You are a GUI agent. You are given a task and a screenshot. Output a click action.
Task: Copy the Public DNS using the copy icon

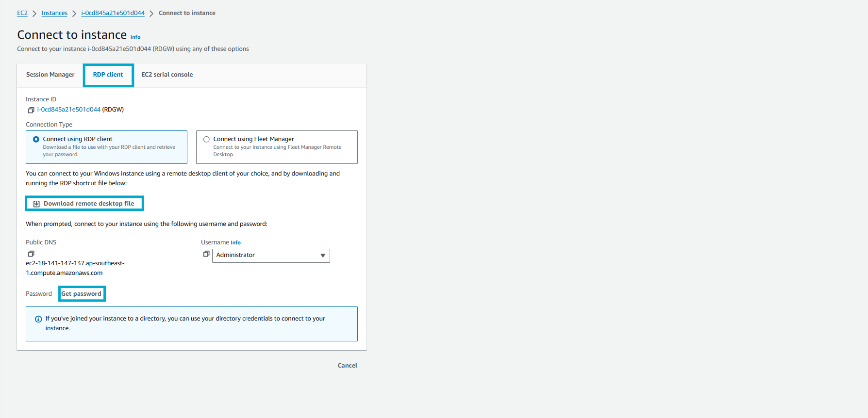click(x=31, y=254)
